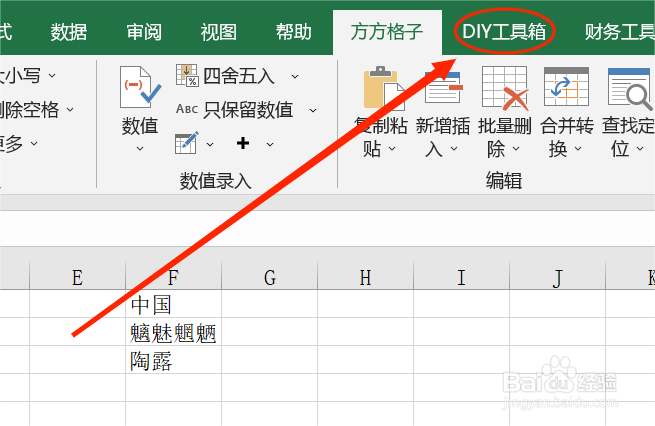Select the 方方格子 tab
The height and width of the screenshot is (426, 655).
[x=387, y=32]
